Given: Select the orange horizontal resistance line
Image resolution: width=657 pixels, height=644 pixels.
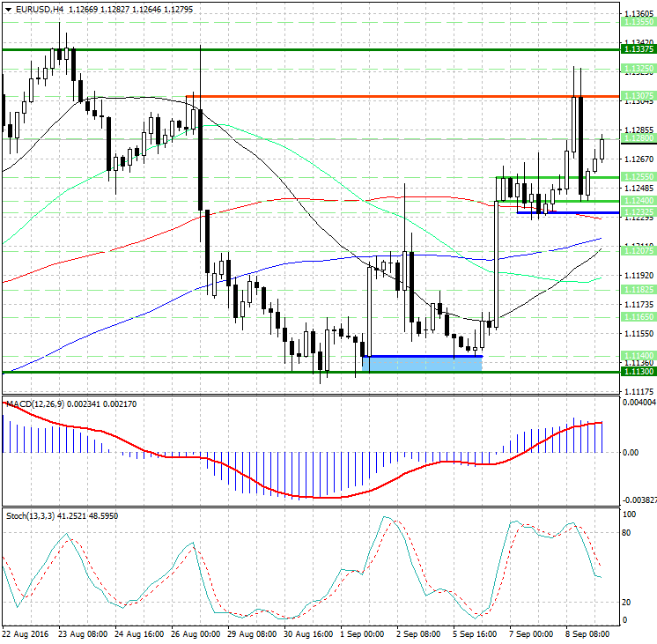Looking at the screenshot, I should click(x=402, y=96).
